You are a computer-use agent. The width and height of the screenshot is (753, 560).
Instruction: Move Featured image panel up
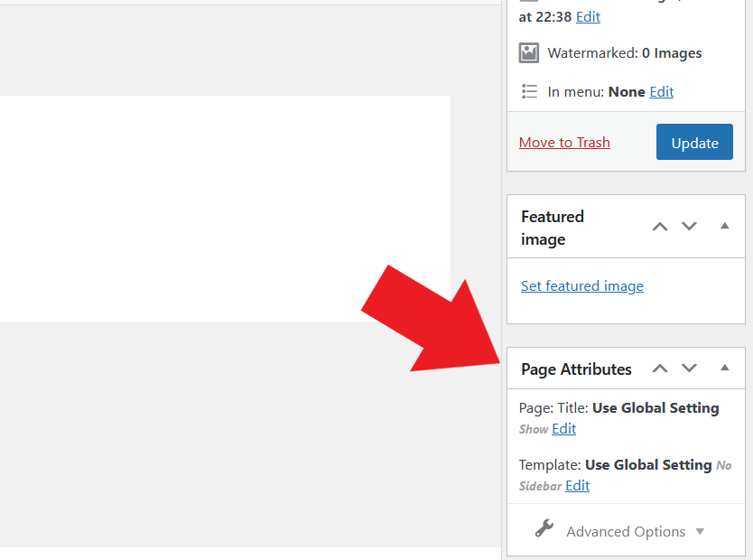[x=660, y=227]
